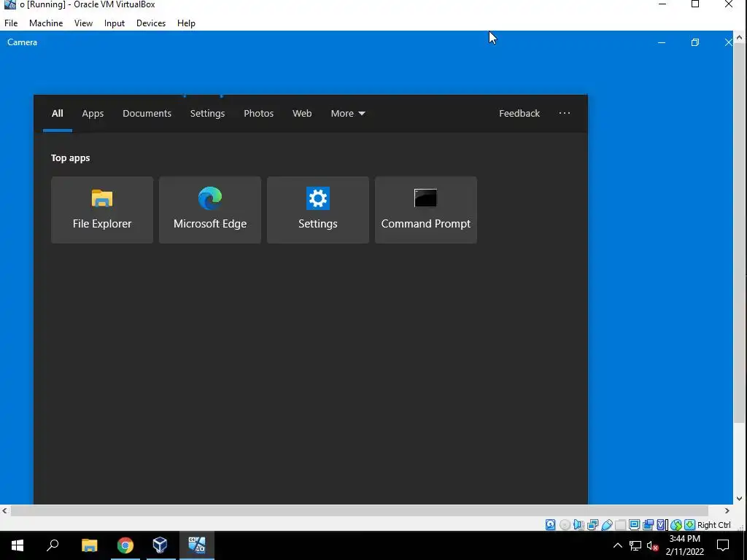Switch to the Web search tab
The image size is (747, 560).
pos(302,113)
